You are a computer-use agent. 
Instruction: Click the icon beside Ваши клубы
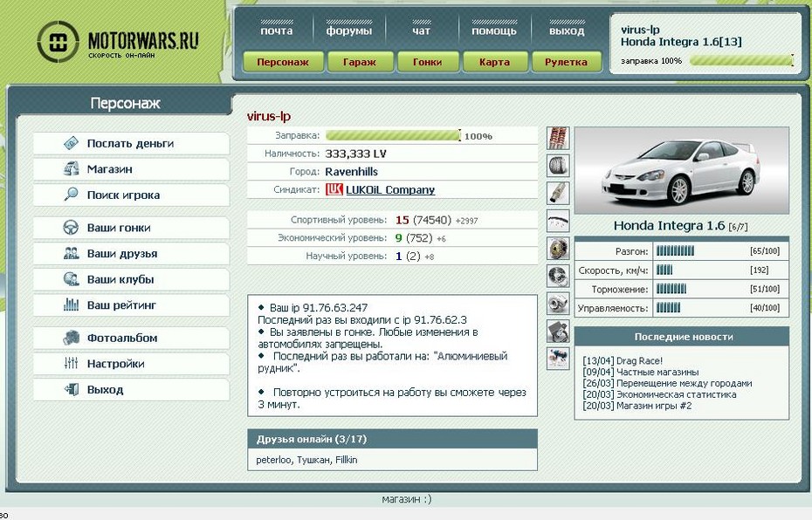tap(71, 279)
